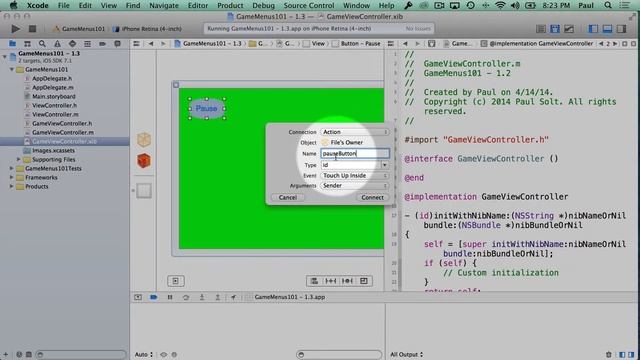The image size is (640, 360).
Task: Open the Symbol navigator icon
Action: 27,44
